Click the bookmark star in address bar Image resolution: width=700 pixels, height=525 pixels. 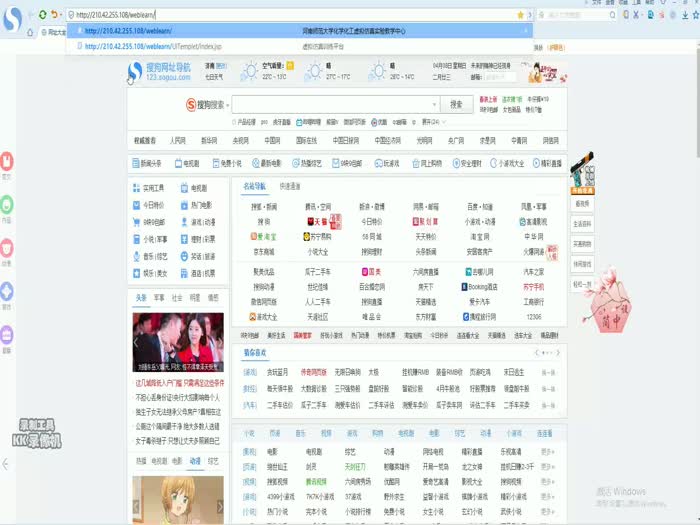click(x=520, y=15)
